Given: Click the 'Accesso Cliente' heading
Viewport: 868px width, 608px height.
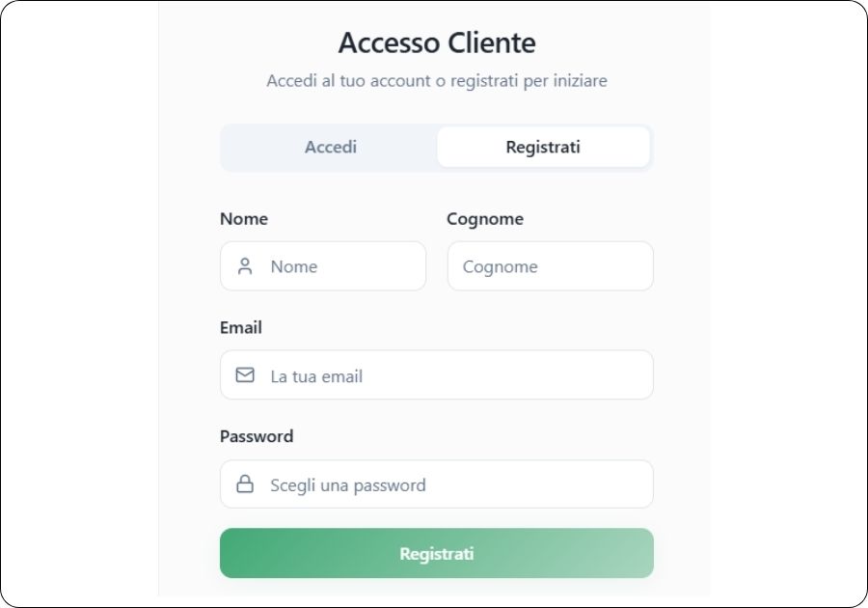Looking at the screenshot, I should [436, 42].
